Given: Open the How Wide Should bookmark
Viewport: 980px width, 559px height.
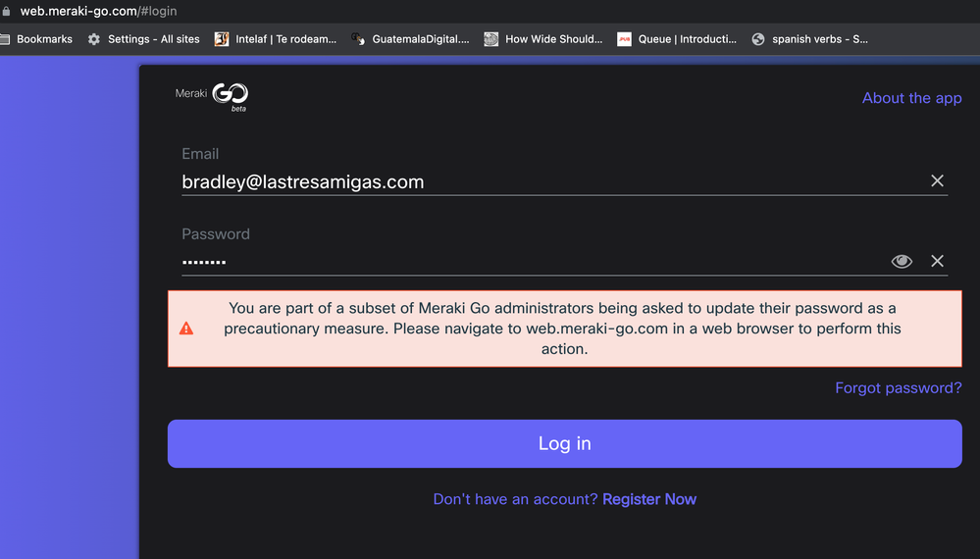Looking at the screenshot, I should coord(543,39).
